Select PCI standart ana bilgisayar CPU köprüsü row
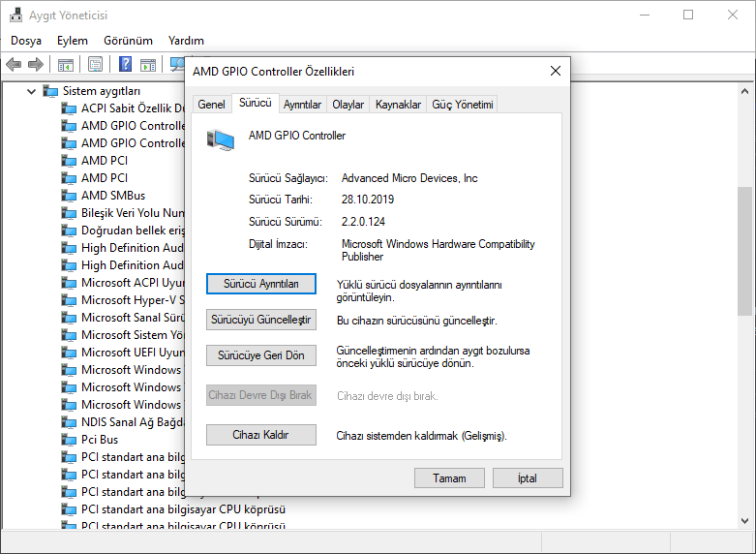The image size is (756, 554). point(183,509)
